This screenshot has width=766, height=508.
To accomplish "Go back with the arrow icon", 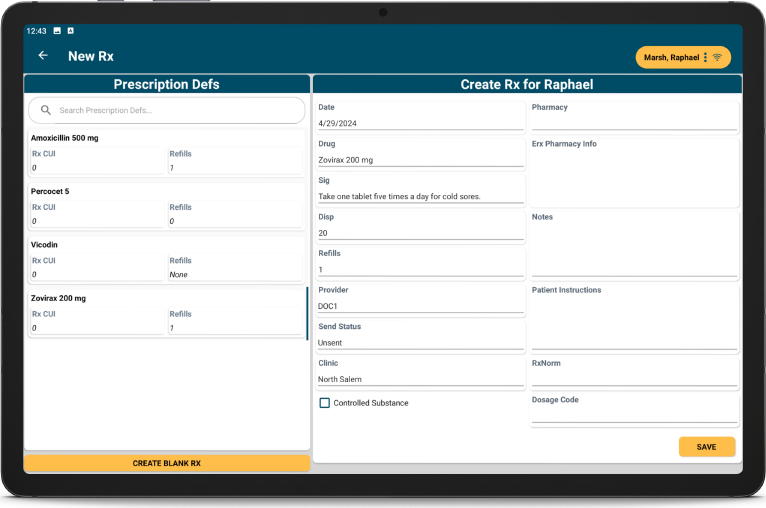I will click(43, 56).
